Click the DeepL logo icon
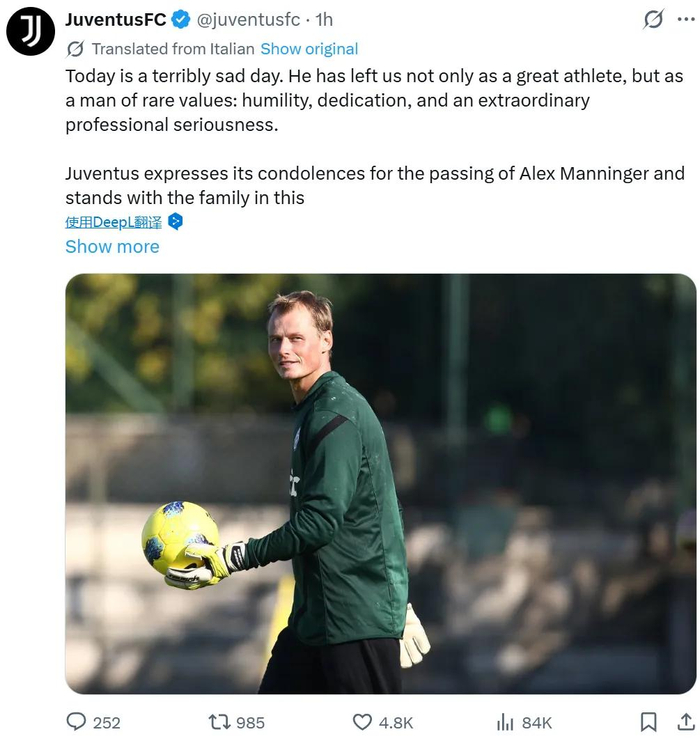The height and width of the screenshot is (741, 700). pos(175,221)
